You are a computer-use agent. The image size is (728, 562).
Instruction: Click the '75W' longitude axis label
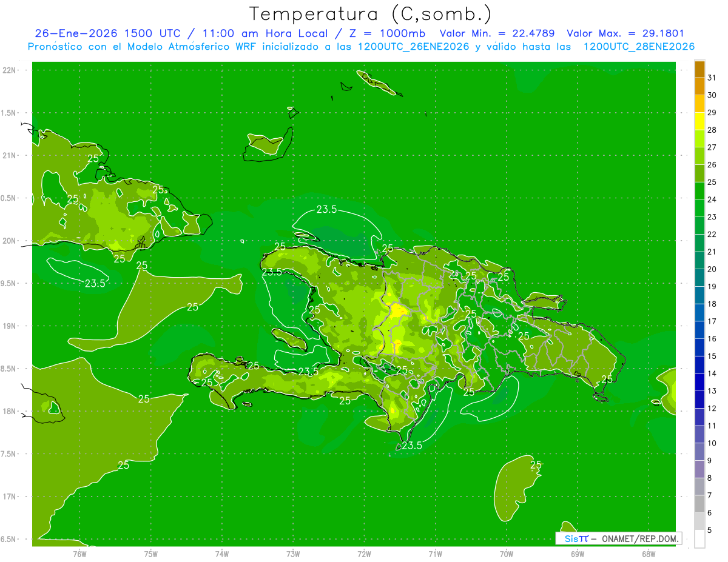click(151, 553)
